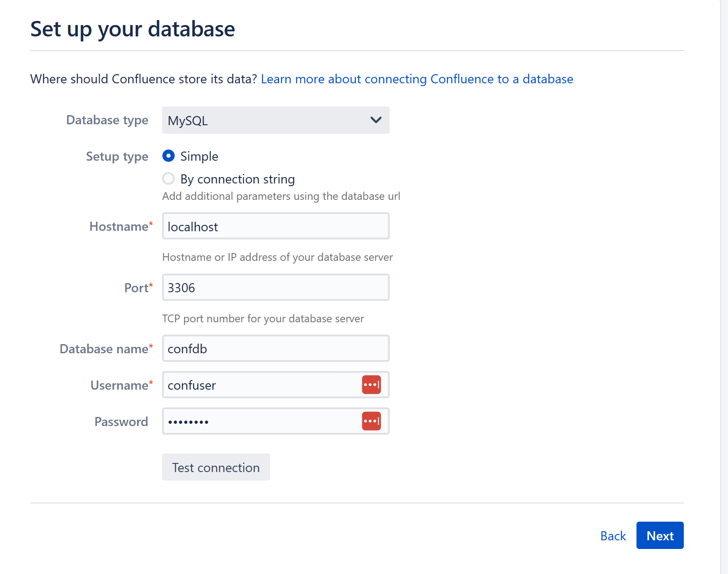Click the Next button

point(660,535)
